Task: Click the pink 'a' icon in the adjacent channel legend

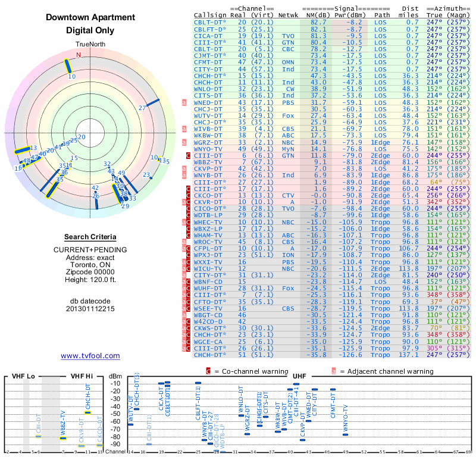Action: [334, 371]
